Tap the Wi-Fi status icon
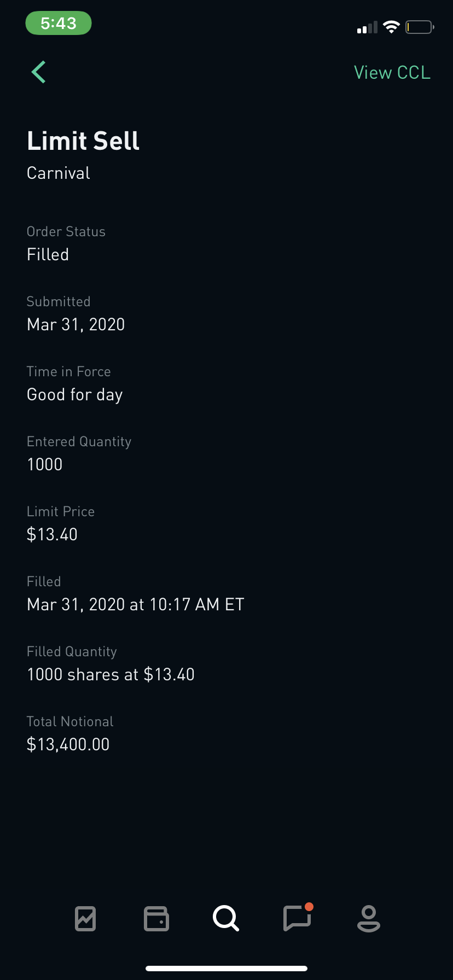 coord(391,27)
